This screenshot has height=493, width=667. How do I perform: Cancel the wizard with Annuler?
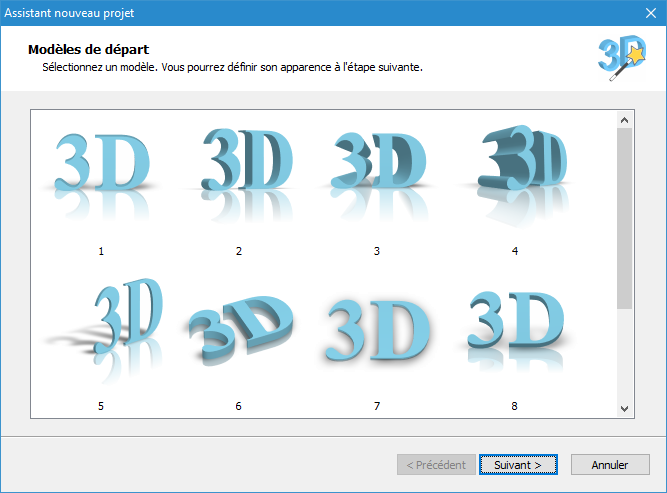(609, 465)
